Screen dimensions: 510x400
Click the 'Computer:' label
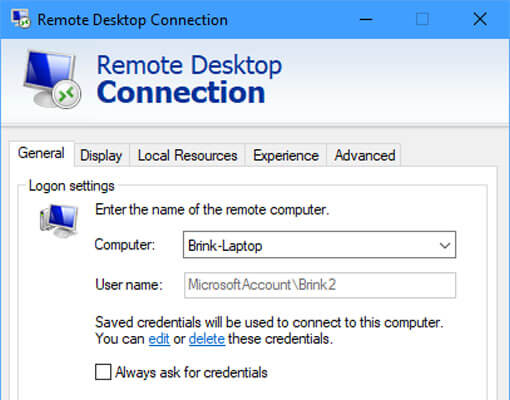pos(125,245)
